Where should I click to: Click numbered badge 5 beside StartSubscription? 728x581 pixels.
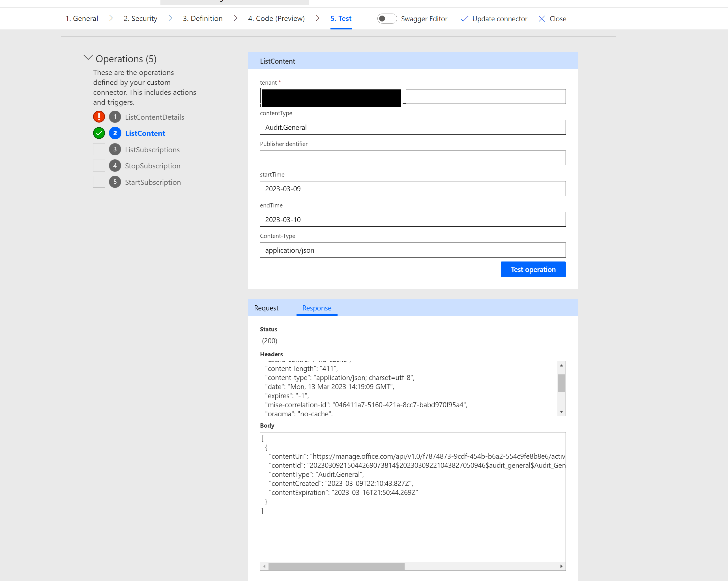point(115,181)
